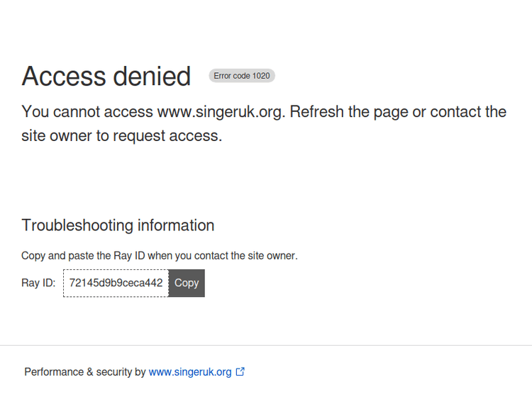Click "contact the" in the denial message
532x399 pixels.
(468, 112)
